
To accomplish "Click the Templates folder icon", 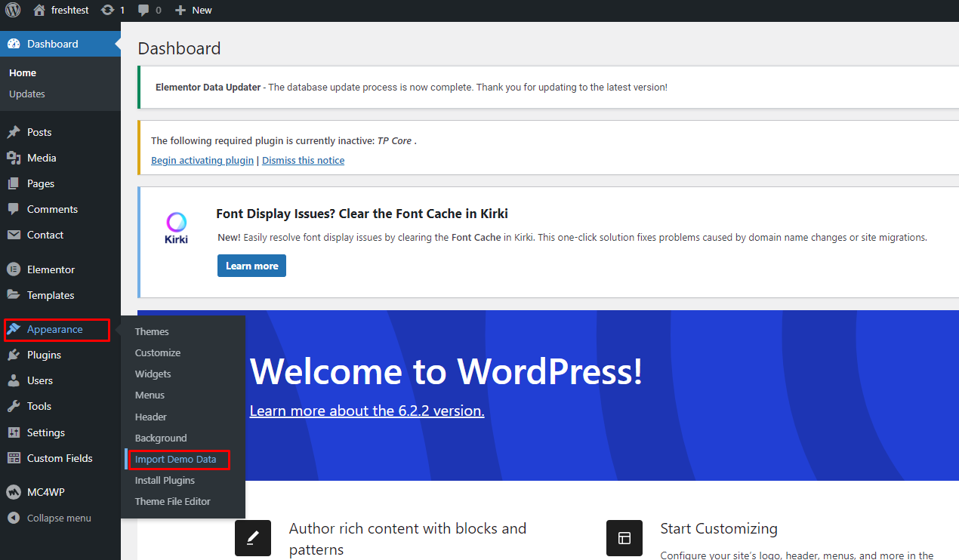I will [x=14, y=295].
